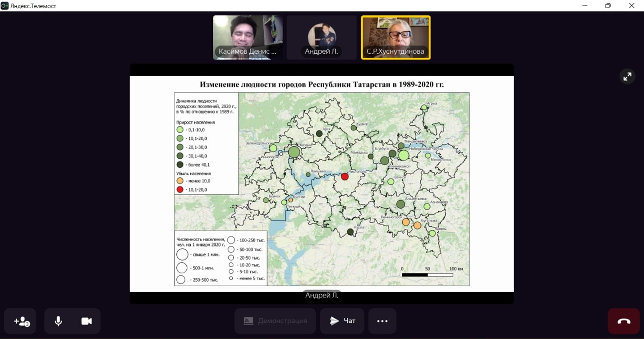The image size is (644, 339).
Task: End the call with red phone button
Action: 624,321
